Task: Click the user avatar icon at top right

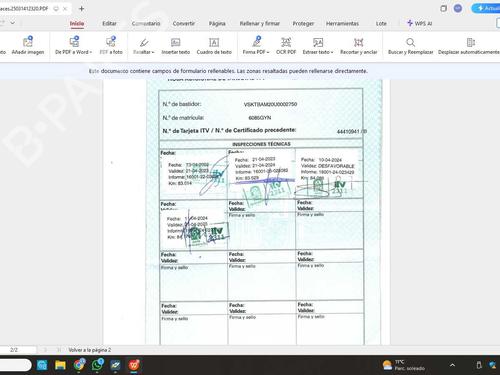Action: pos(458,8)
